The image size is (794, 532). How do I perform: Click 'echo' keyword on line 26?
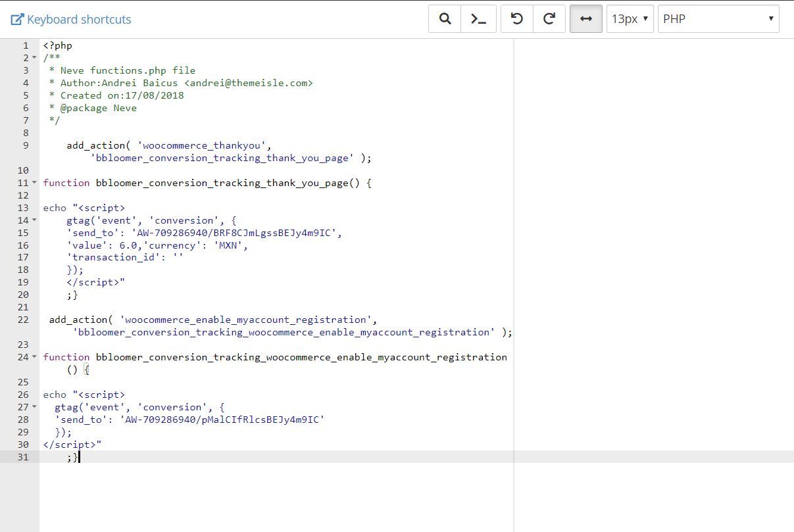tap(55, 395)
